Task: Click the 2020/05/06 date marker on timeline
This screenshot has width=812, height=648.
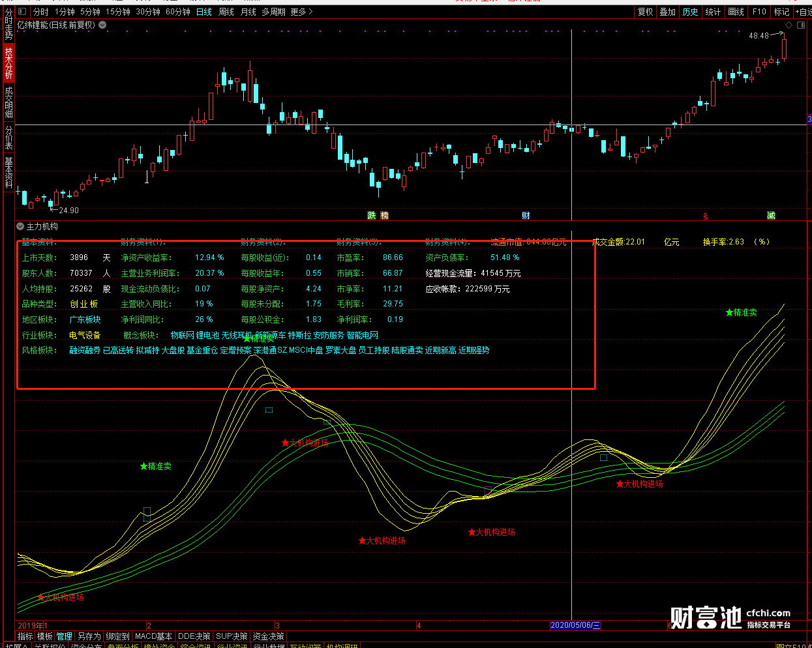Action: click(x=575, y=625)
